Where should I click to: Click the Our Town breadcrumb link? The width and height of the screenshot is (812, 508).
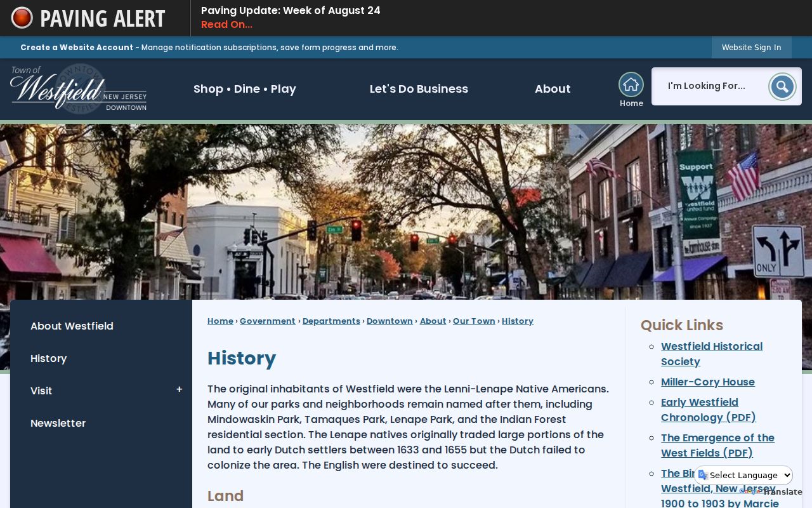coord(474,321)
